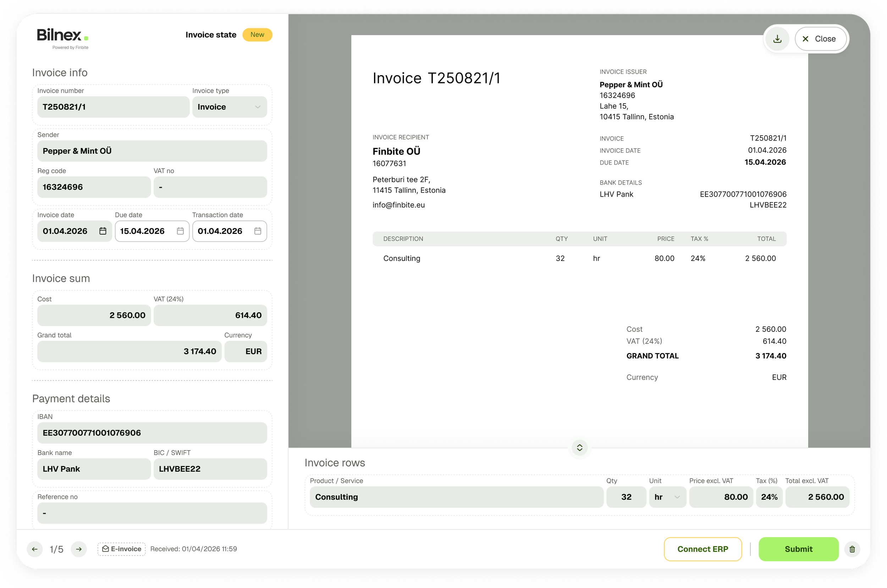Click the 'Payment details' heading
Screen dimensions: 887x588
point(71,399)
